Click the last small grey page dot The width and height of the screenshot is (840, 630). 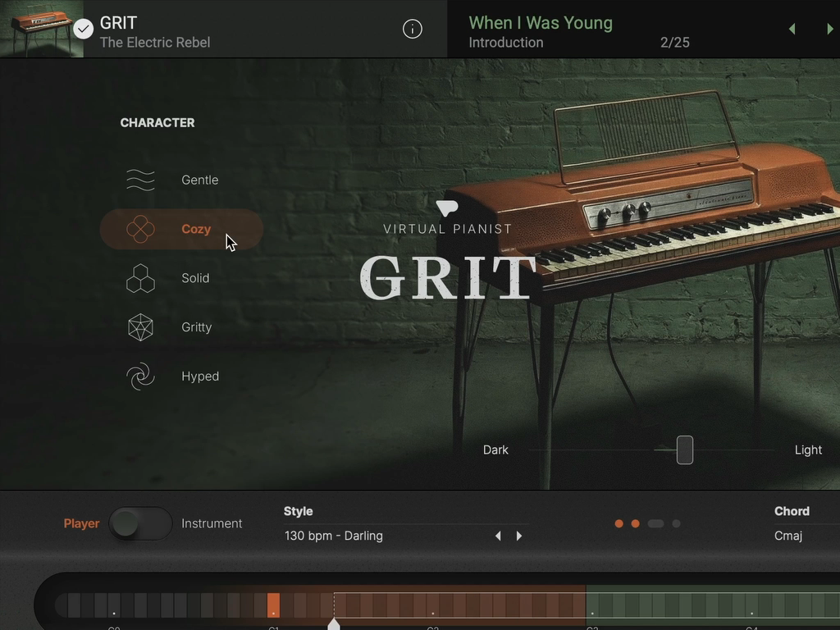pos(676,524)
